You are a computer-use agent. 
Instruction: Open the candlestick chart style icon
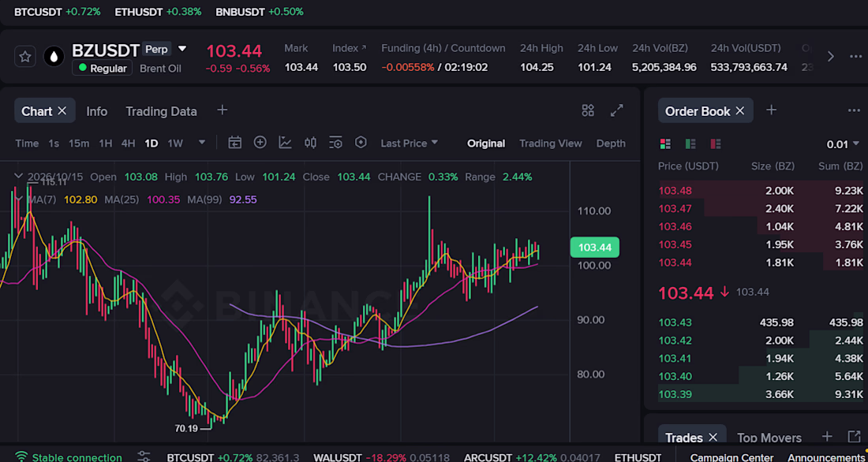(311, 143)
